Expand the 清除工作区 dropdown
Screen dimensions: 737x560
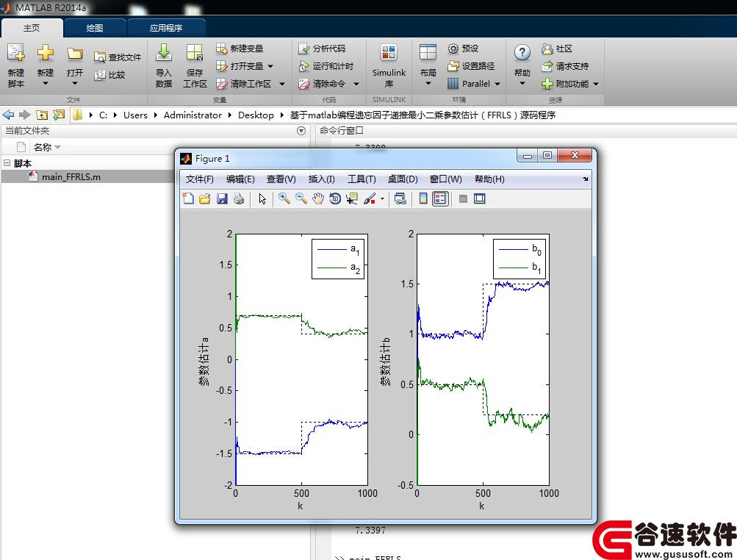tap(282, 85)
